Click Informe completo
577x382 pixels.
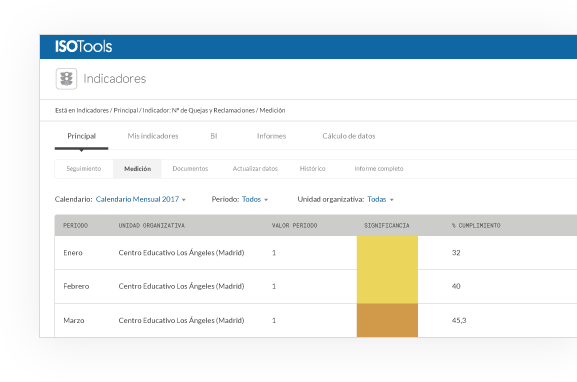[379, 169]
